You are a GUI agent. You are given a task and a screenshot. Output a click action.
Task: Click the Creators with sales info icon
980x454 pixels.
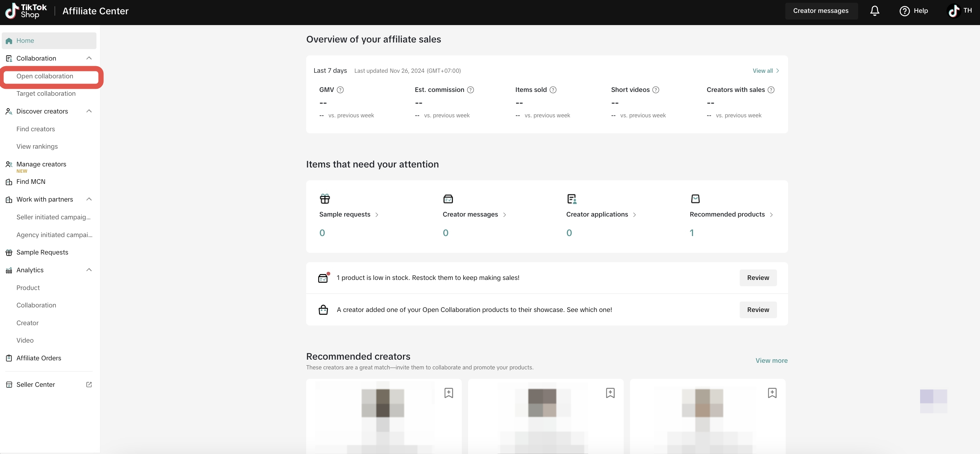pos(771,90)
